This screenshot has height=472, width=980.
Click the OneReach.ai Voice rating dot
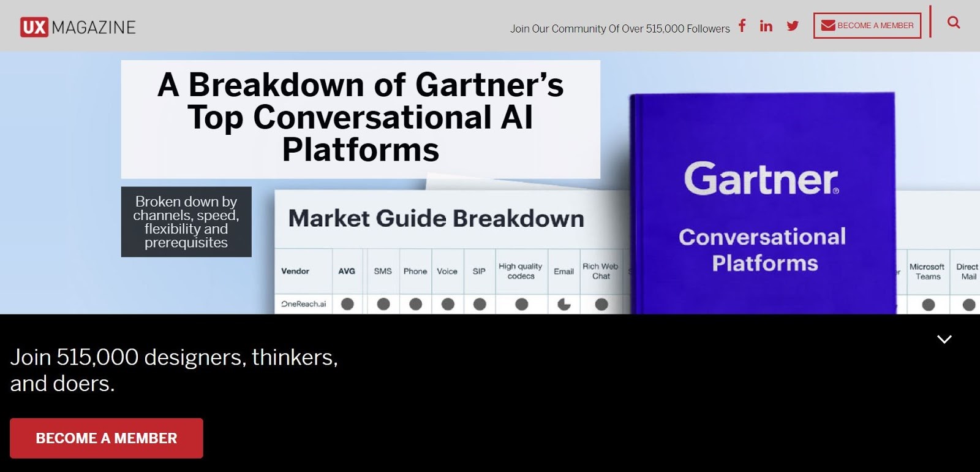[x=448, y=304]
